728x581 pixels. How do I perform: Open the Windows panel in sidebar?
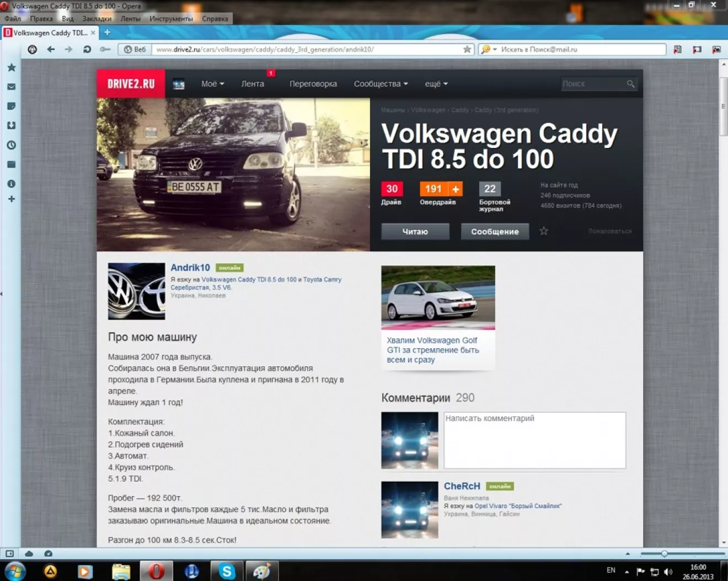11,164
